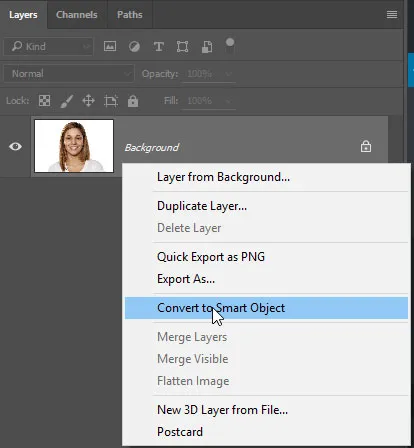Filter for adjustment layers icon

[x=134, y=47]
